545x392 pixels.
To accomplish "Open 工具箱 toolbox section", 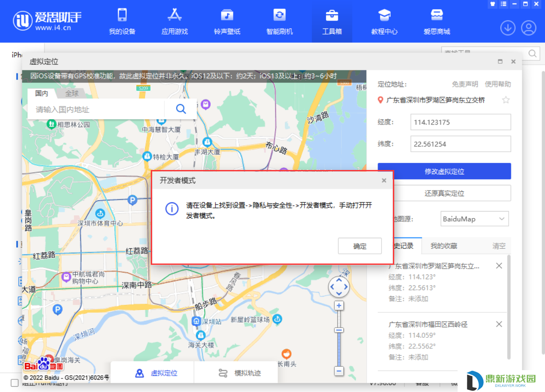I will pyautogui.click(x=332, y=21).
